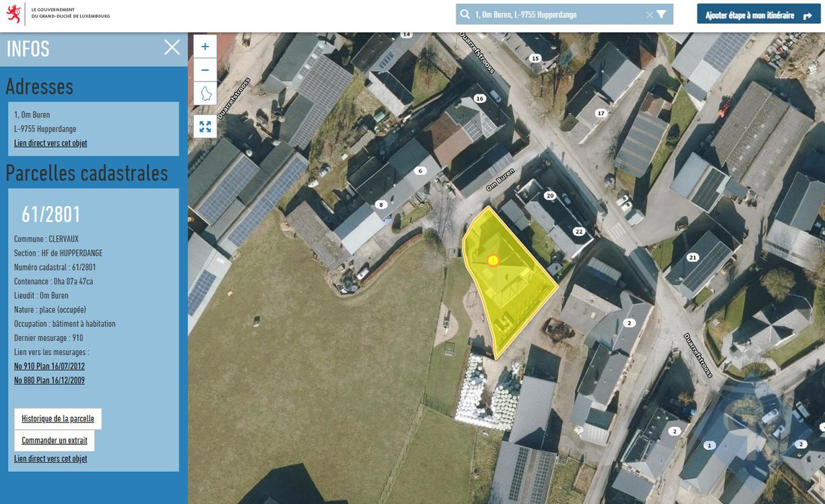Open measurement No 910 Plan 16/07/2012
Viewport: 825px width, 504px height.
[49, 366]
